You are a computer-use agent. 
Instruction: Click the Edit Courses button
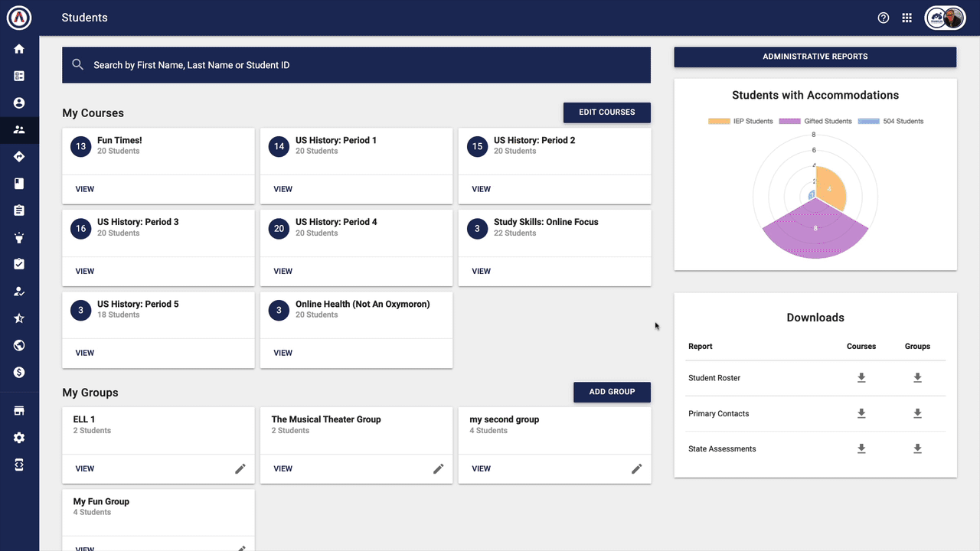tap(607, 112)
